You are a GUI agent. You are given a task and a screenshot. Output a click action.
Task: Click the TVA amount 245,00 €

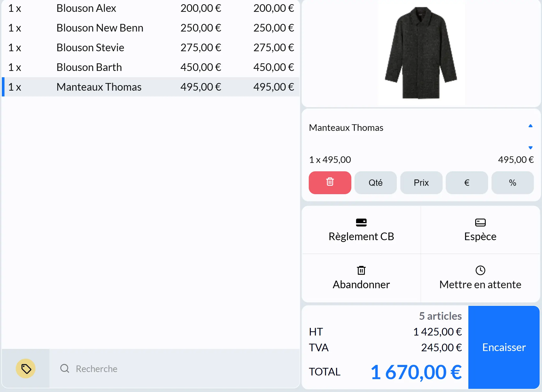[442, 348]
